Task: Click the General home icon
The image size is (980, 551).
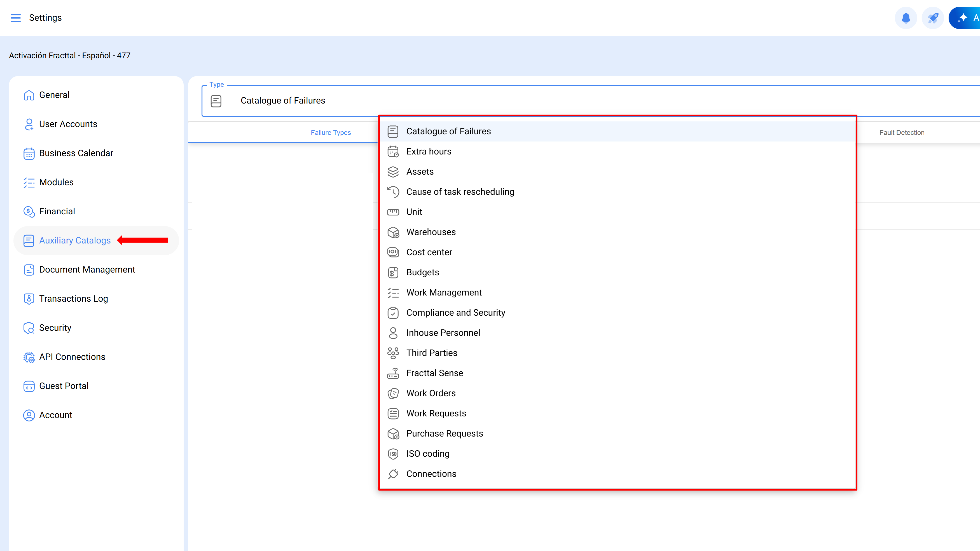Action: [29, 95]
